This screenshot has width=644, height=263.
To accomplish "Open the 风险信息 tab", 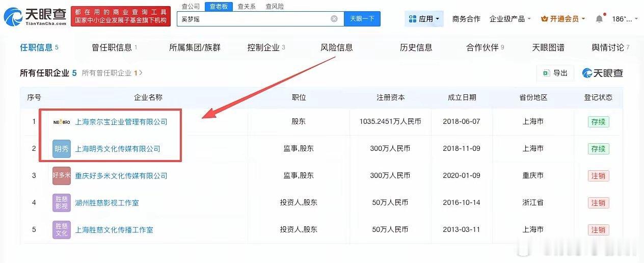I will pyautogui.click(x=337, y=47).
